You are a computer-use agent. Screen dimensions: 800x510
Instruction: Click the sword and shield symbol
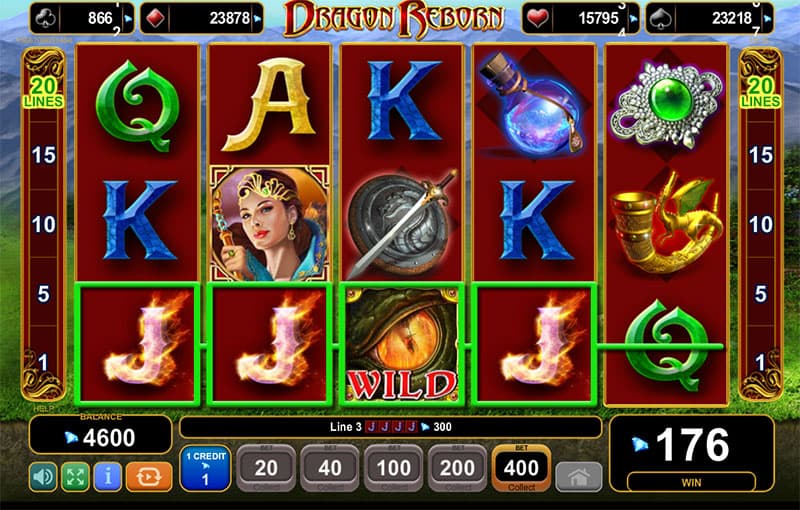pyautogui.click(x=402, y=223)
